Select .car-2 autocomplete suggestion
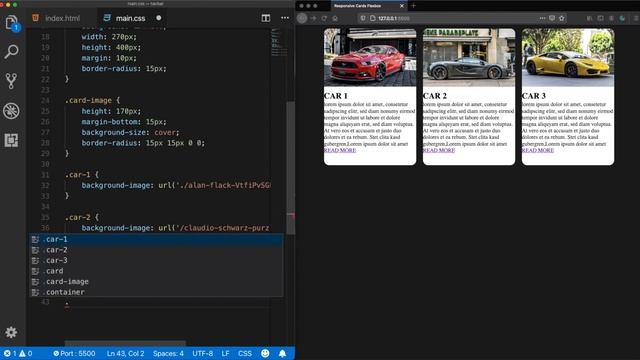Viewport: 640px width, 360px height. coord(156,250)
